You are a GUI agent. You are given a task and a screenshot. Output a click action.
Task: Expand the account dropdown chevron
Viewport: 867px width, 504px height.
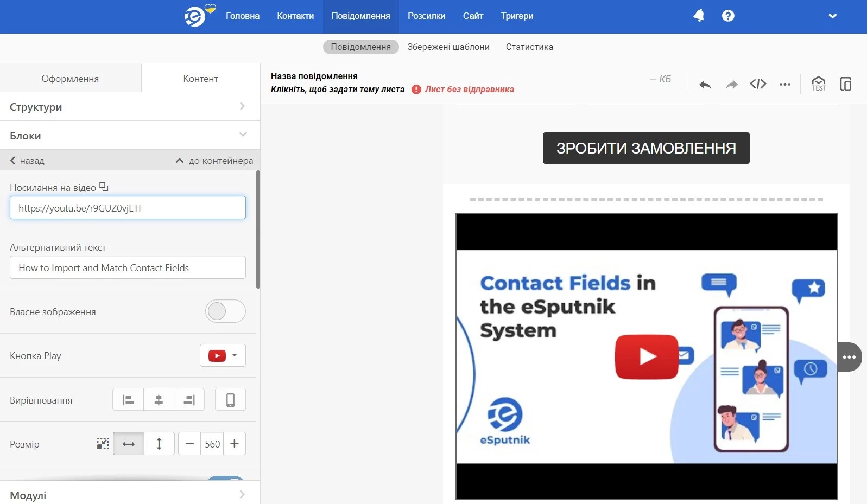pos(832,16)
